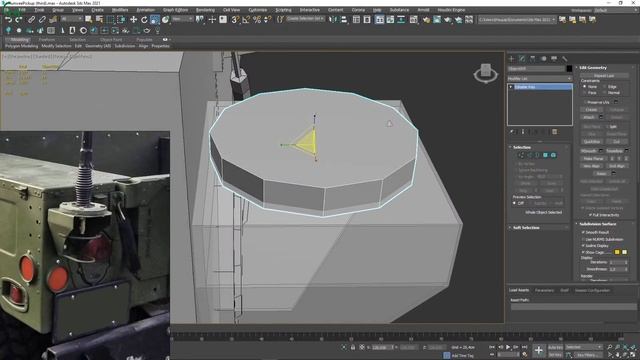The image size is (640, 360).
Task: Open the Graph Editors menu
Action: 176,10
